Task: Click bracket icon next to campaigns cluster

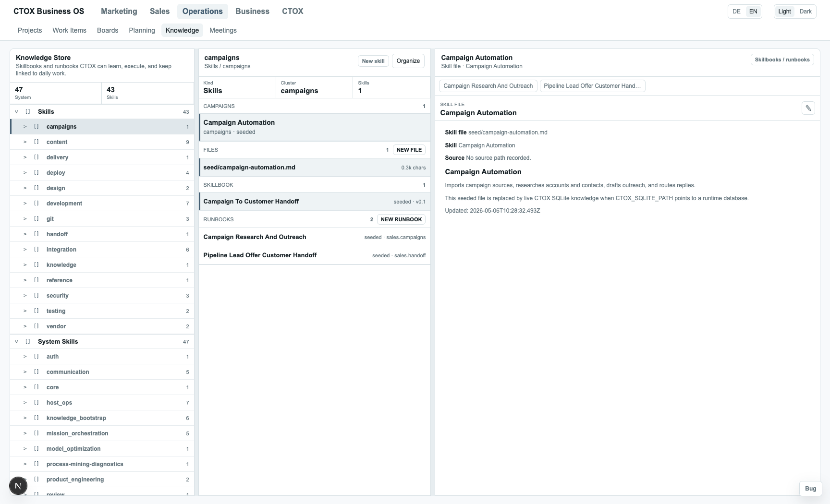Action: (x=36, y=127)
